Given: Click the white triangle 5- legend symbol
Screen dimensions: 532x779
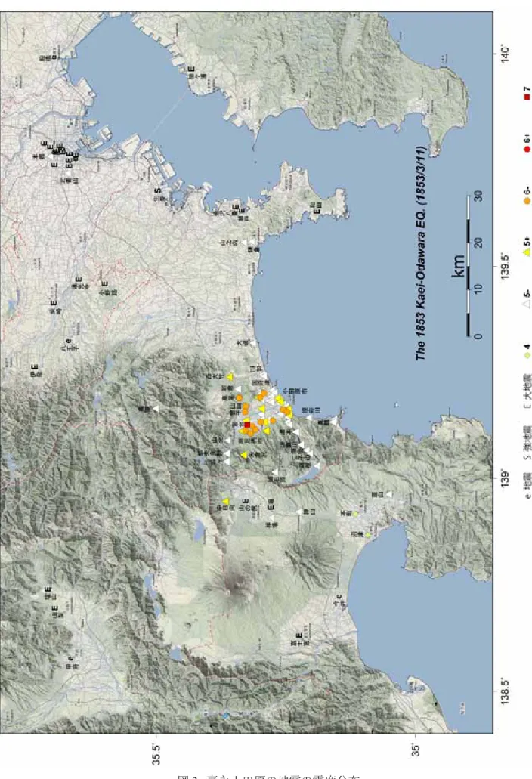Looking at the screenshot, I should [527, 303].
